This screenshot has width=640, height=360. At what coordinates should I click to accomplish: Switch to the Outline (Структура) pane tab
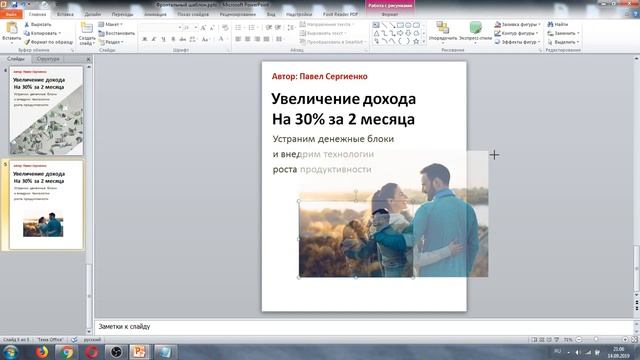pos(48,59)
